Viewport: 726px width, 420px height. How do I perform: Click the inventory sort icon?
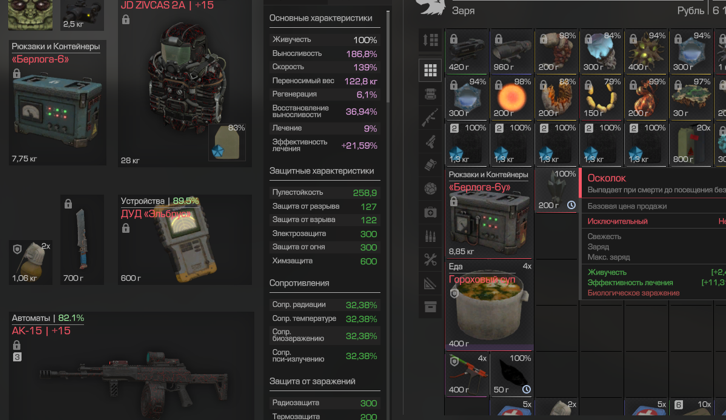[430, 40]
